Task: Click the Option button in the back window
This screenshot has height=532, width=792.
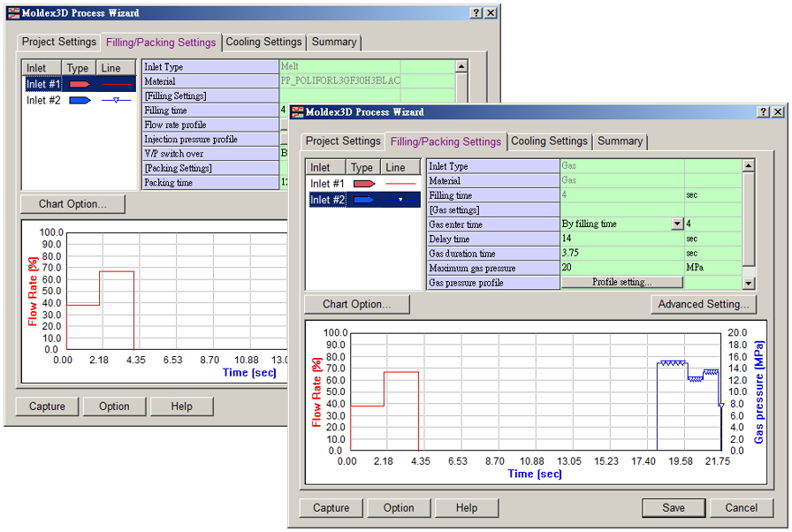Action: click(114, 407)
